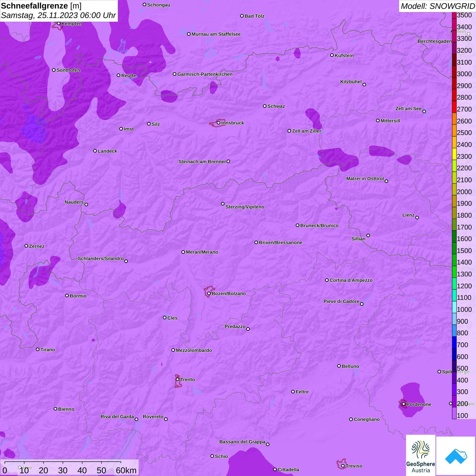Screen dimensions: 476x476
Task: Click the GeoSphere Austria logo
Action: (x=421, y=455)
